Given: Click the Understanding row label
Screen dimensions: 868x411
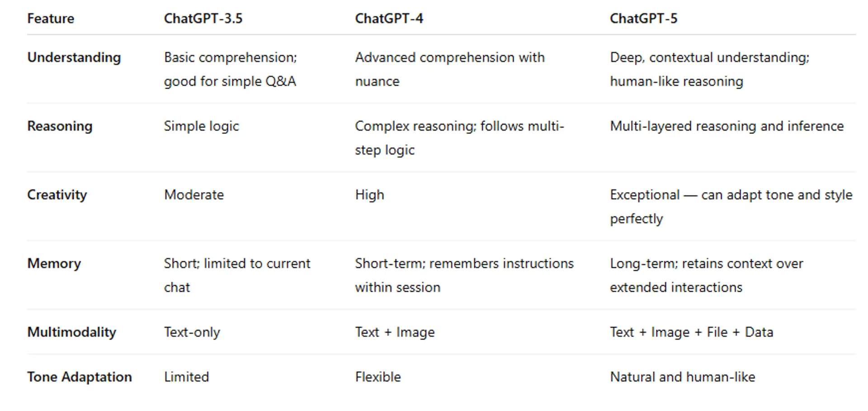Looking at the screenshot, I should tap(74, 57).
